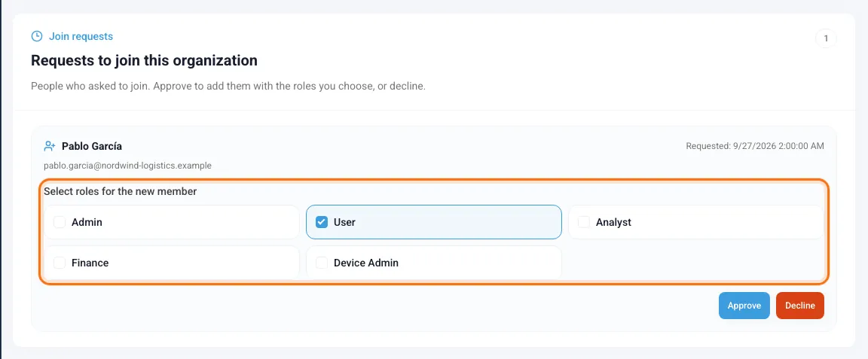Click the add-user icon next to Pablo García

[x=50, y=147]
